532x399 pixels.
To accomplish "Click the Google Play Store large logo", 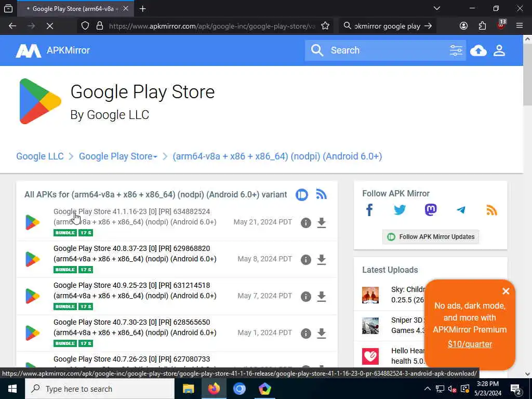I will [x=40, y=101].
